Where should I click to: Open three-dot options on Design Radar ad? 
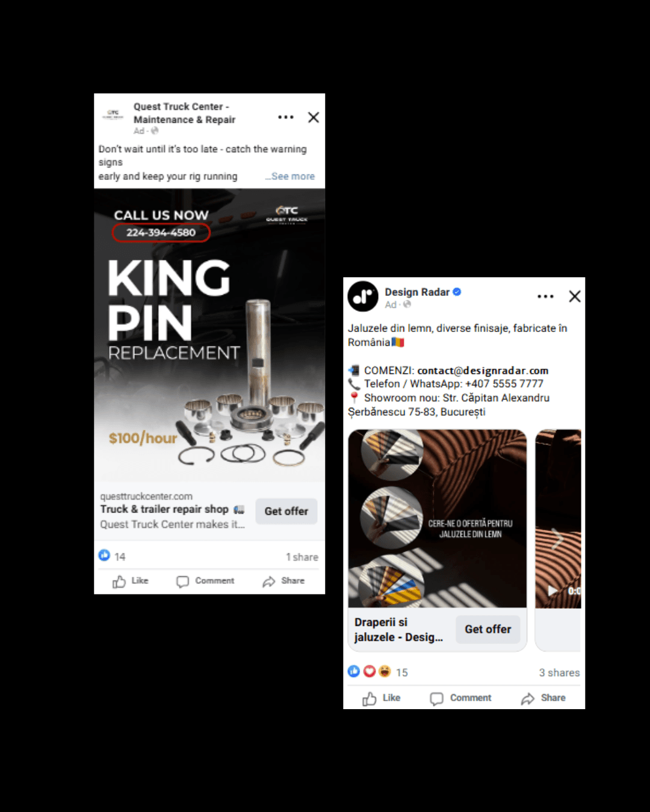[x=545, y=297]
